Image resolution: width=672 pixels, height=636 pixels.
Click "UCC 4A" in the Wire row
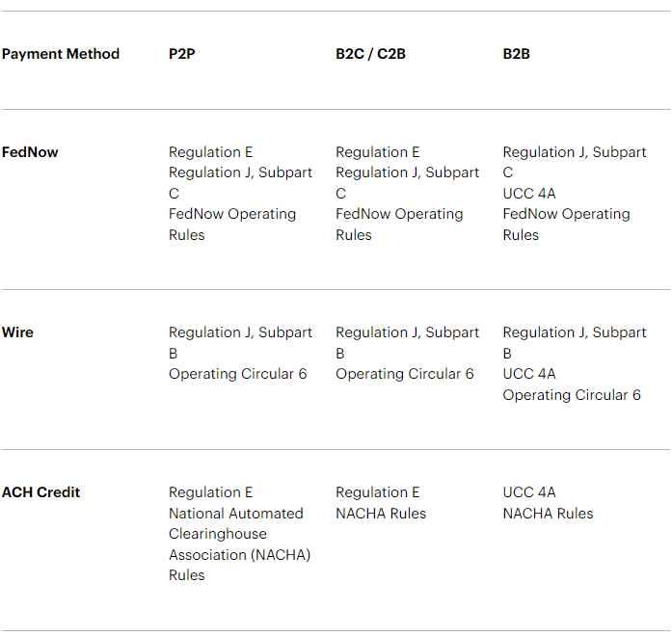pos(529,374)
